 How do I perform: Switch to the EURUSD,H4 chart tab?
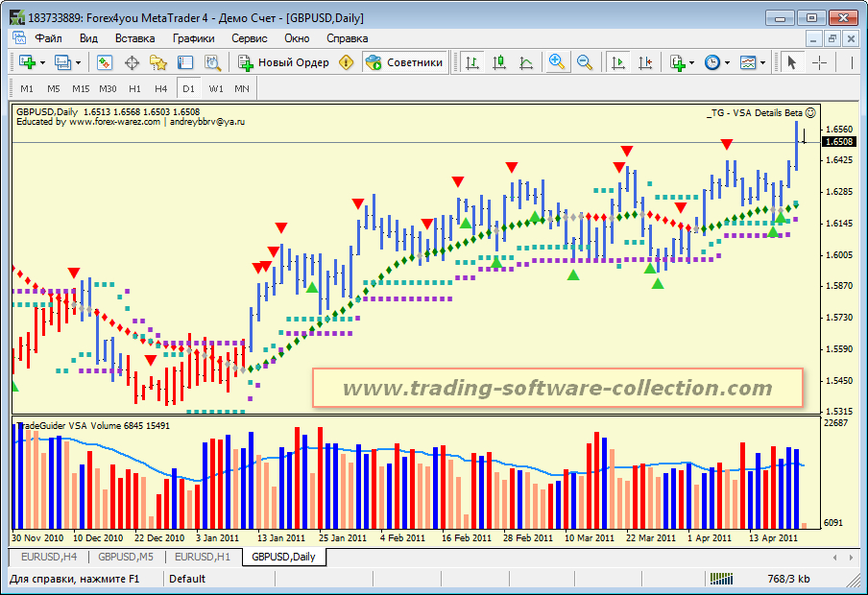point(50,557)
